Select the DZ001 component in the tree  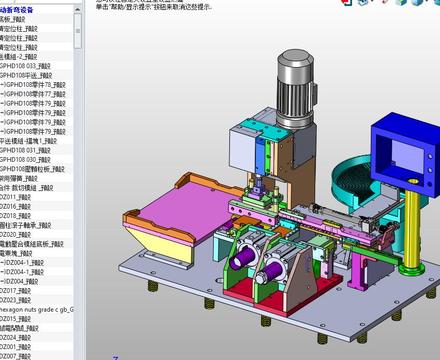[15, 347]
